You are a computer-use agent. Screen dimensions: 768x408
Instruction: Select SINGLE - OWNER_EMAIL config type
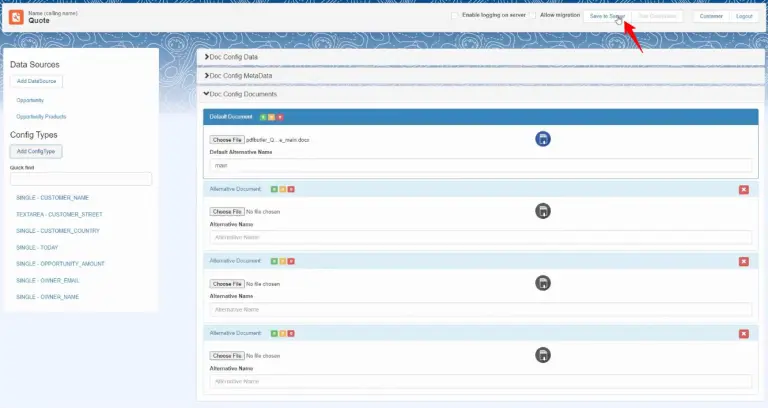click(x=48, y=281)
